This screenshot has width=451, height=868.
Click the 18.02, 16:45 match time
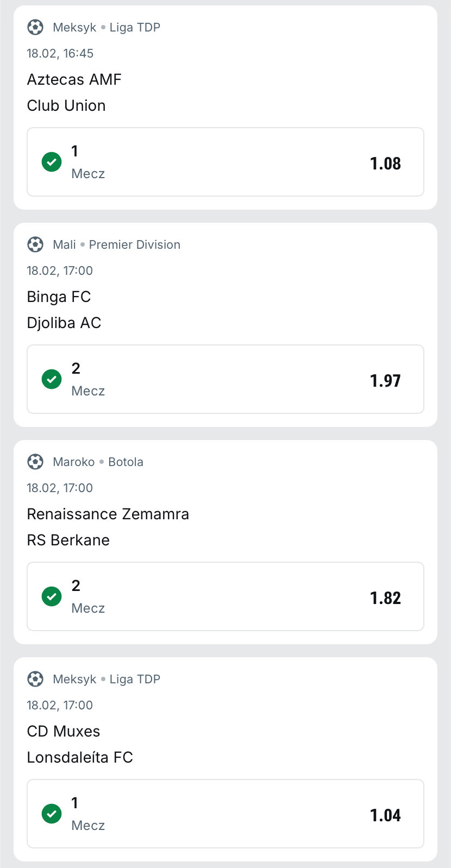click(x=60, y=53)
